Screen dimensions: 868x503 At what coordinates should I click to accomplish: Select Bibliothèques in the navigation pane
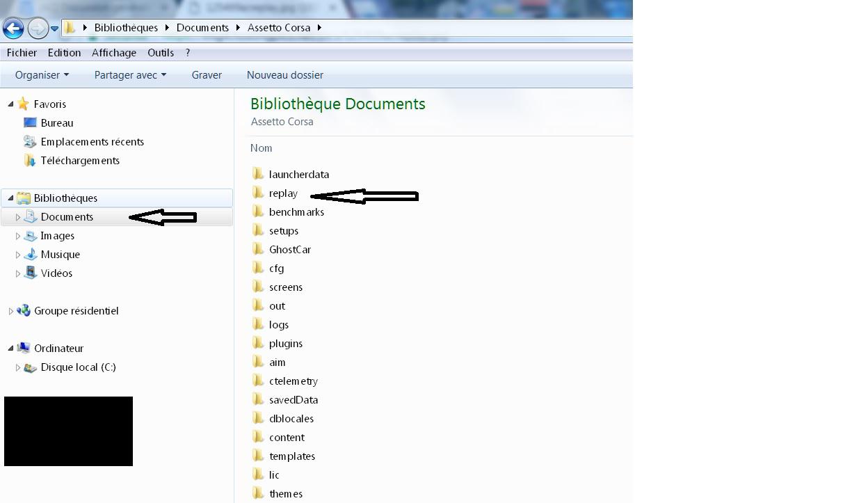click(65, 198)
